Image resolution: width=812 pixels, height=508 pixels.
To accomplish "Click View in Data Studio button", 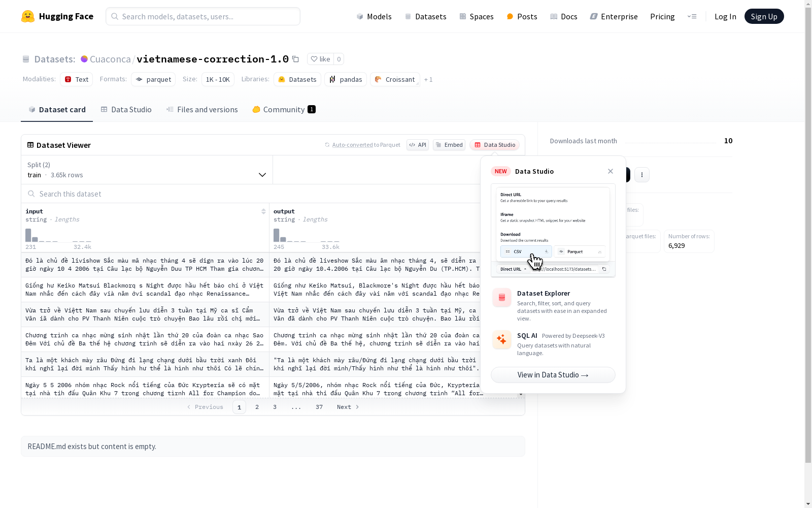I will pos(553,375).
